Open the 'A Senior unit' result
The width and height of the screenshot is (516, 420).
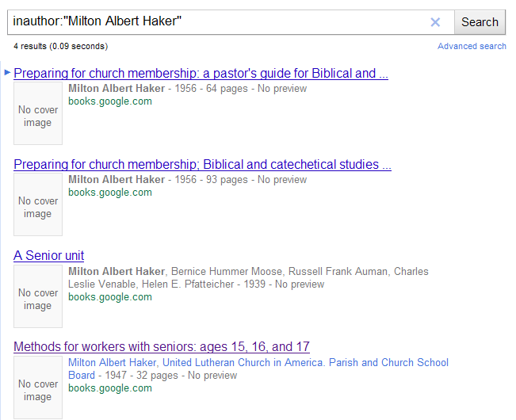coord(48,255)
